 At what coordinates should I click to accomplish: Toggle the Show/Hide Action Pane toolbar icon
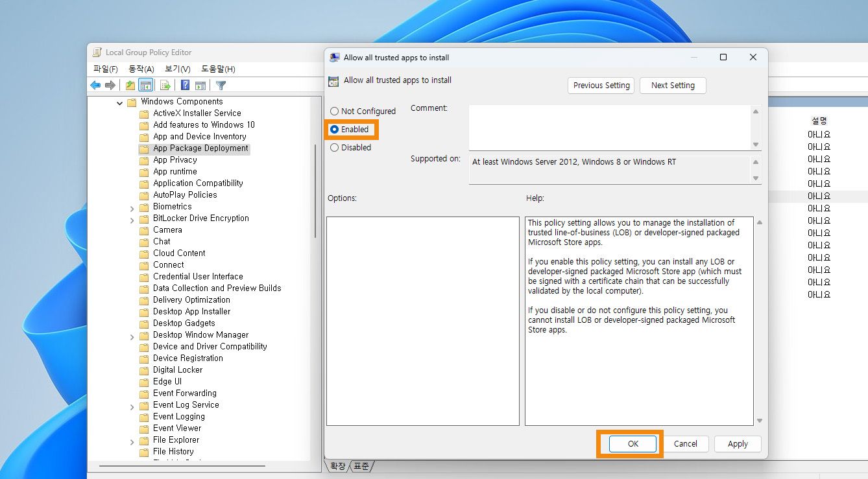200,85
